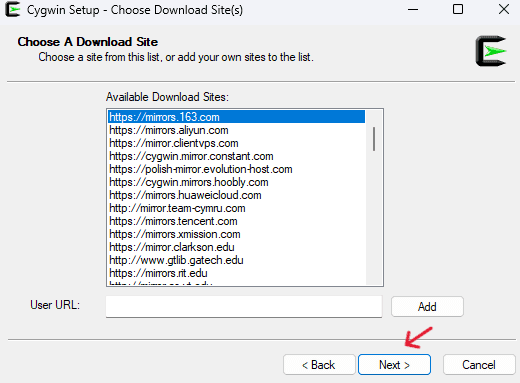
Task: Select mirror https://cygwin.mirror.constant.com
Action: 236,156
